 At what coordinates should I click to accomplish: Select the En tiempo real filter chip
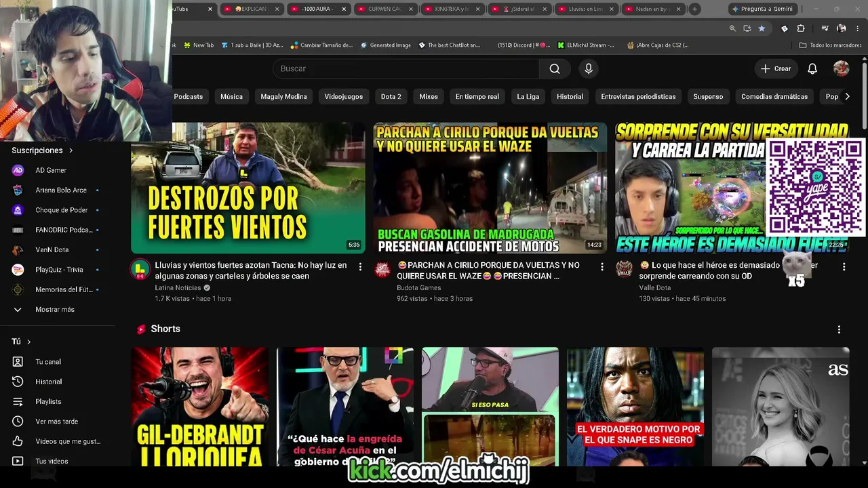pyautogui.click(x=477, y=96)
